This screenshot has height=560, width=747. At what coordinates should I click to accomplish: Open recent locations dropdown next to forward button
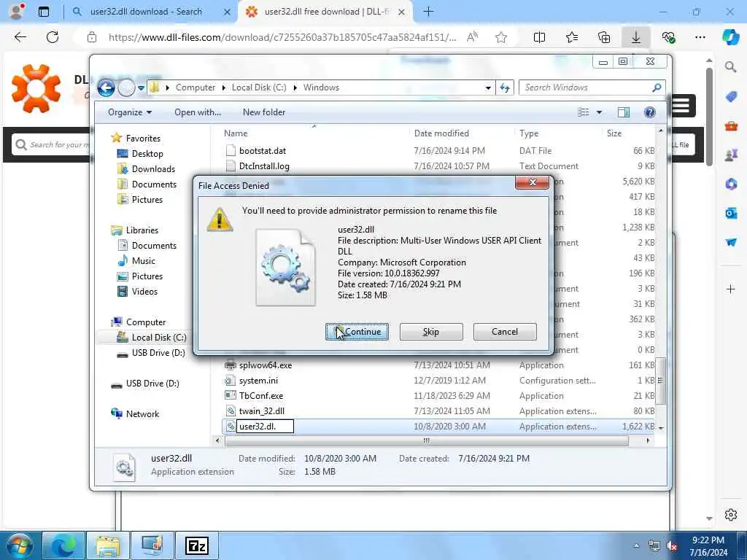141,88
